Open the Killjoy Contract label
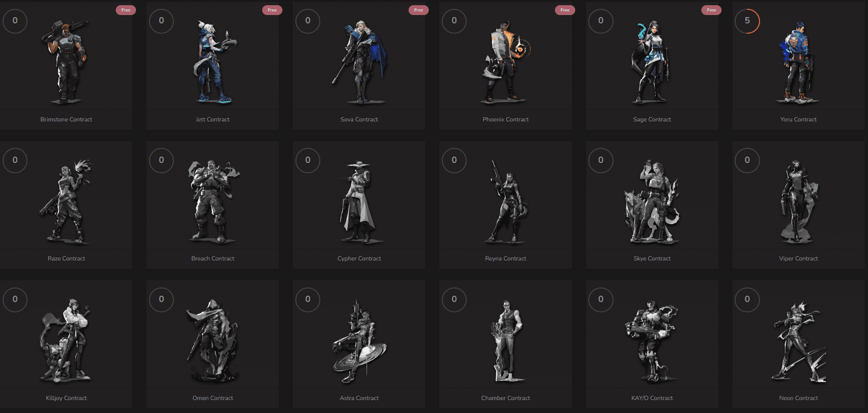The image size is (868, 413). pyautogui.click(x=66, y=398)
